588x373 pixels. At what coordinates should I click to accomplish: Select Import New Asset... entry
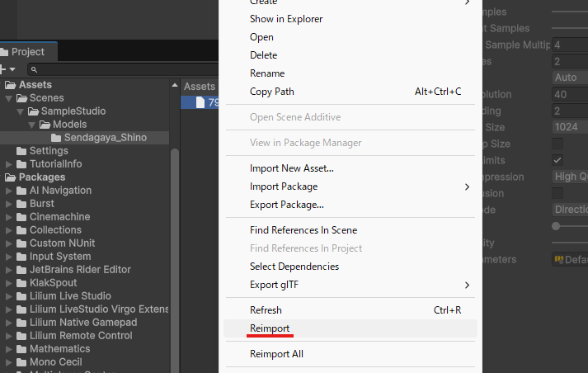pyautogui.click(x=350, y=168)
